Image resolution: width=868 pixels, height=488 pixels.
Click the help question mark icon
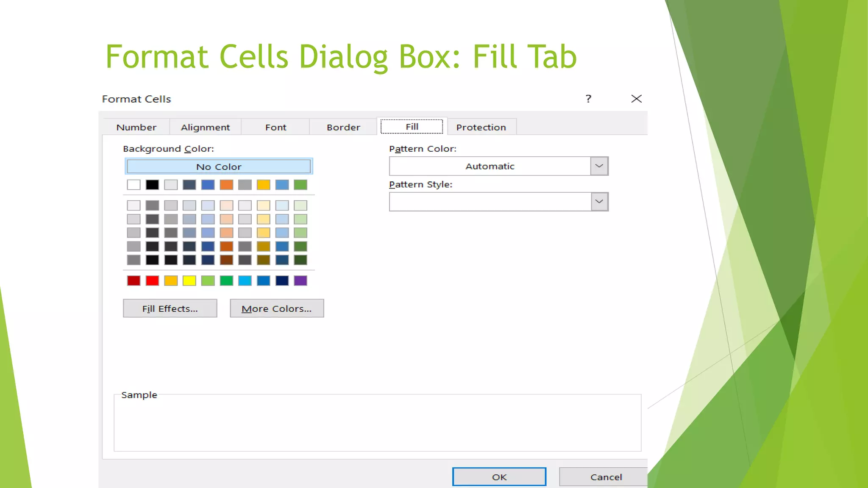(x=588, y=99)
